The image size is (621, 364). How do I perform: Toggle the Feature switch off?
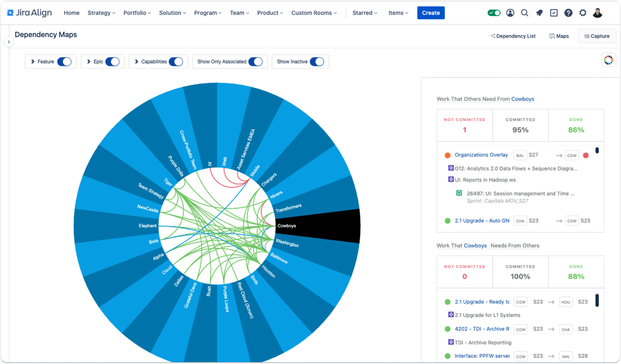64,62
